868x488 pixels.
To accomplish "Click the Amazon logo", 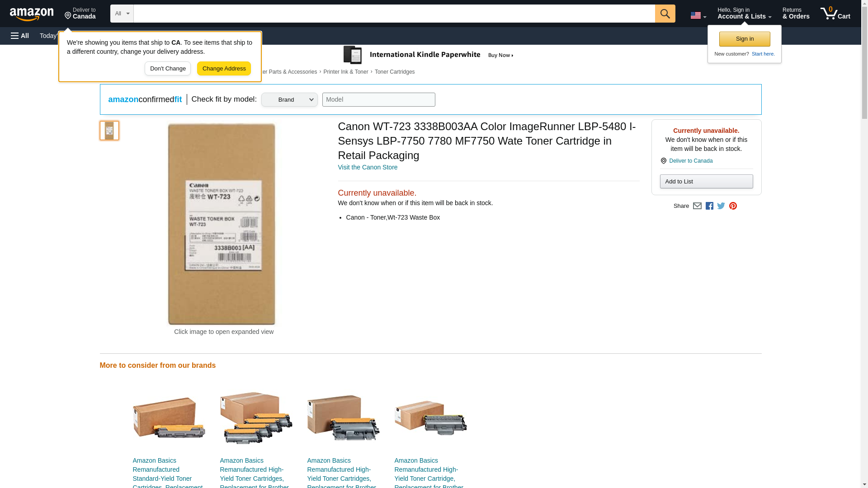I will (32, 14).
